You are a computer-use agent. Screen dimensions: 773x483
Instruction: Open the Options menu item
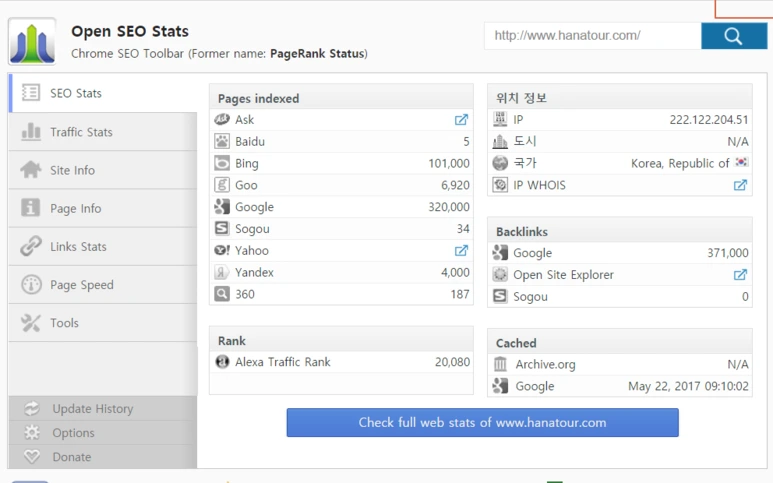tap(73, 433)
